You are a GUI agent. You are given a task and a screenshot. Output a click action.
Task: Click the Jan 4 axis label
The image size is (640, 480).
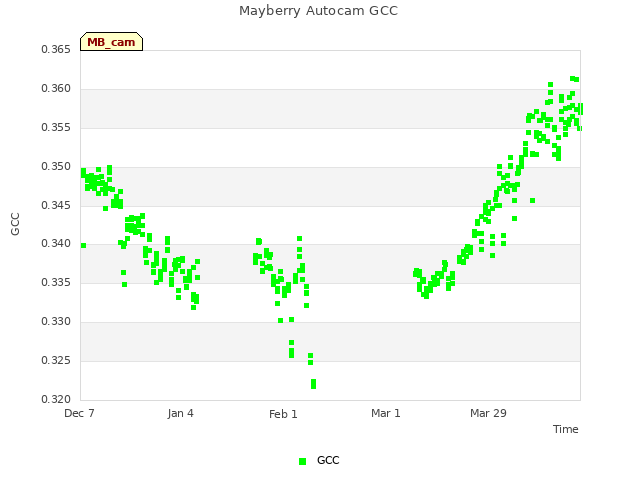pos(180,413)
